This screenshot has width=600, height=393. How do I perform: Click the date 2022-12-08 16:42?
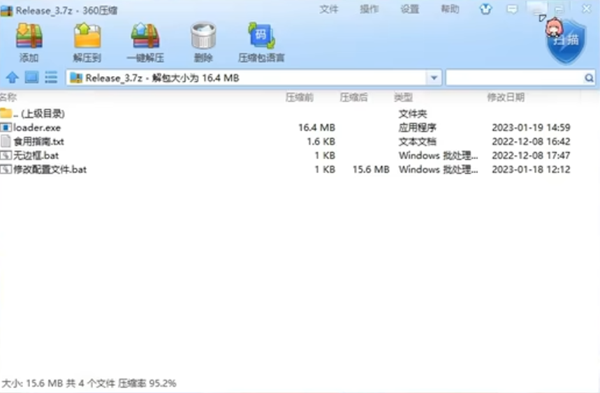531,142
